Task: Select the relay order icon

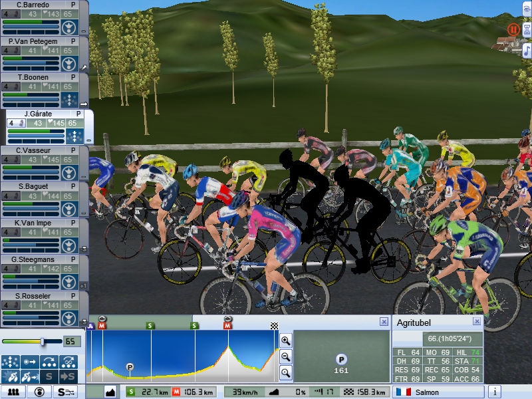Action: point(49,362)
